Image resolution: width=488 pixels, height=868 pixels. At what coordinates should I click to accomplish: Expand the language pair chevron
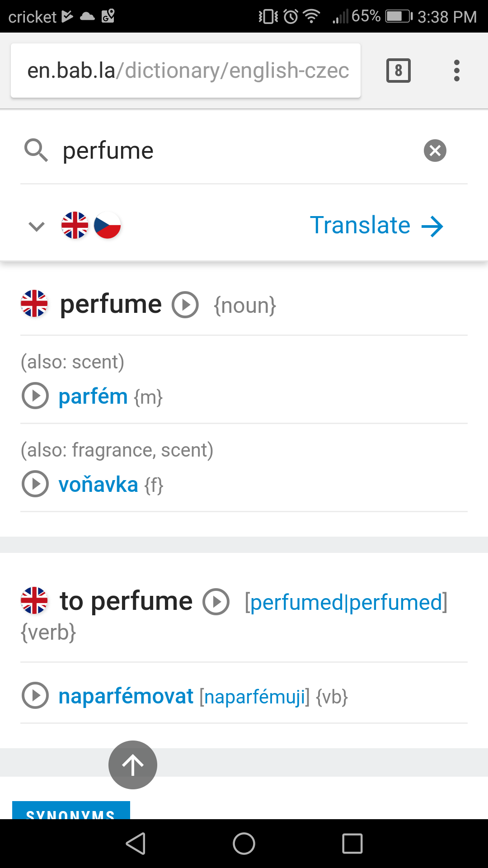click(37, 226)
